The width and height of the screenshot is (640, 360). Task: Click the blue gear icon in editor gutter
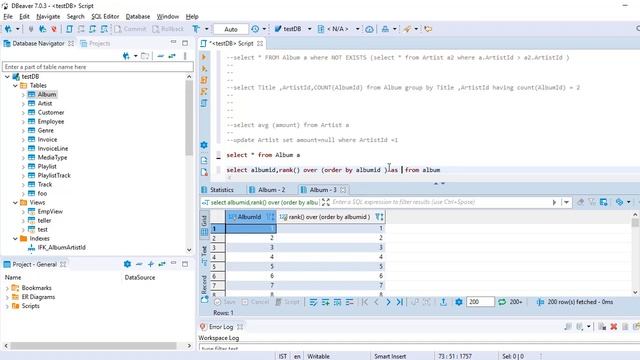click(x=204, y=145)
